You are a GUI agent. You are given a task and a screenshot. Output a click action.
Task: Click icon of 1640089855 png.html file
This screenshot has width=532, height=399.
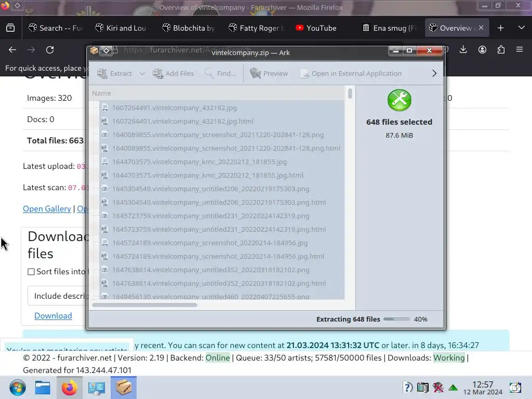point(104,148)
